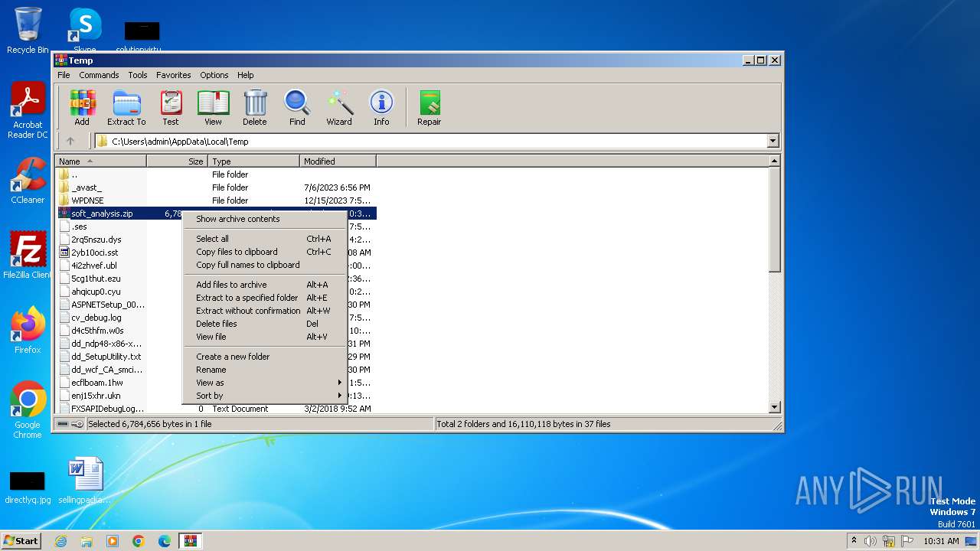Viewport: 980px width, 551px height.
Task: Click the taskbar clock 10:31 AM
Action: (x=941, y=541)
